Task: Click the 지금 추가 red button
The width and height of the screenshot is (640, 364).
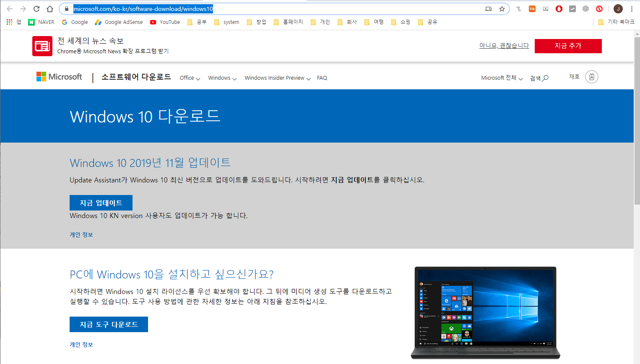Action: pyautogui.click(x=568, y=46)
